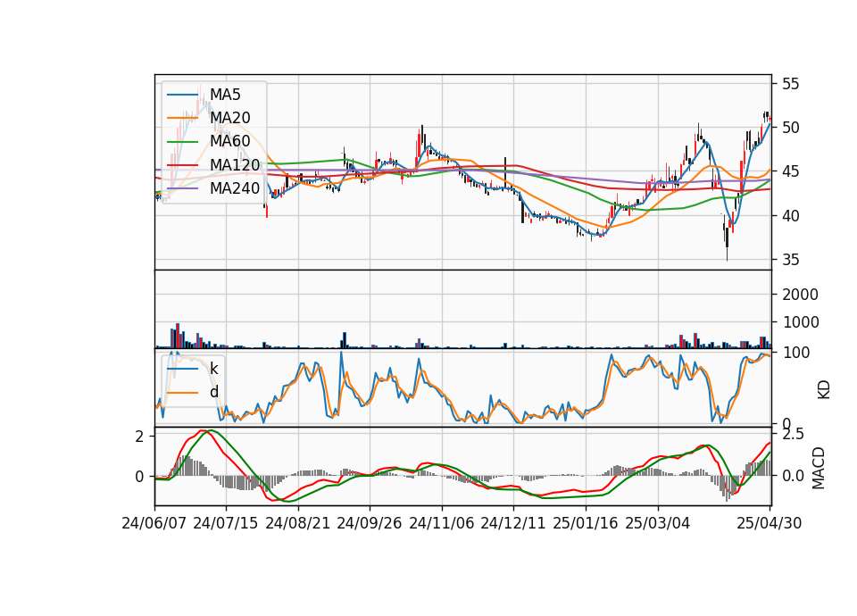Click the KD axis title
This screenshot has width=857, height=616.
[x=824, y=389]
